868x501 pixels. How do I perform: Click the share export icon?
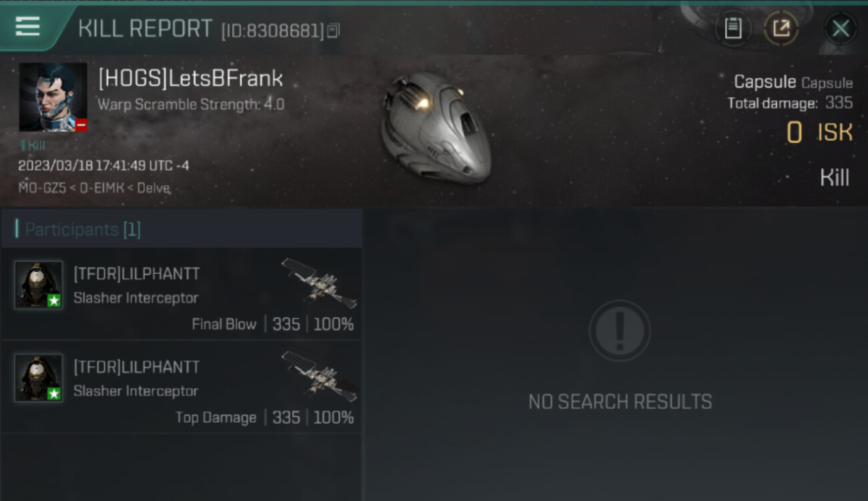click(x=781, y=28)
